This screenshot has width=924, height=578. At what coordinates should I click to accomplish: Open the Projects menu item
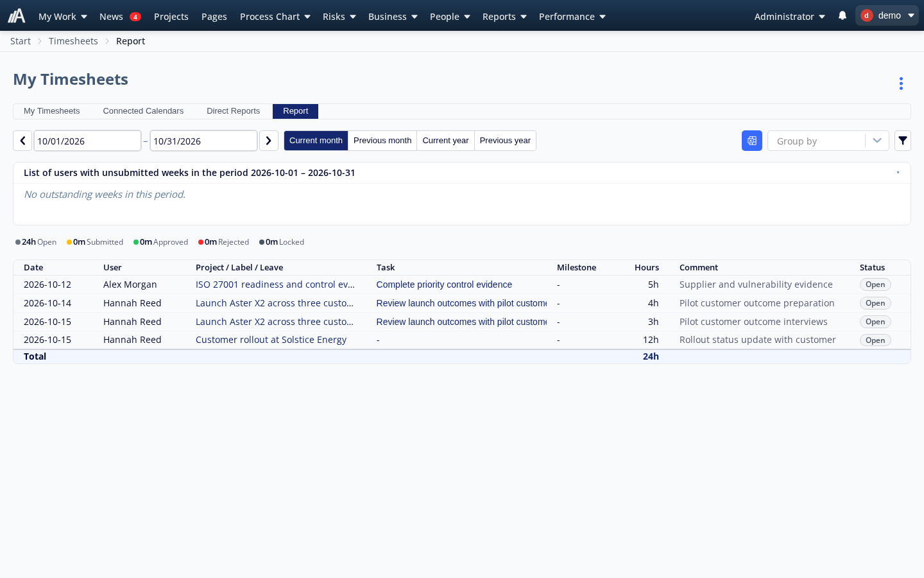click(x=171, y=16)
